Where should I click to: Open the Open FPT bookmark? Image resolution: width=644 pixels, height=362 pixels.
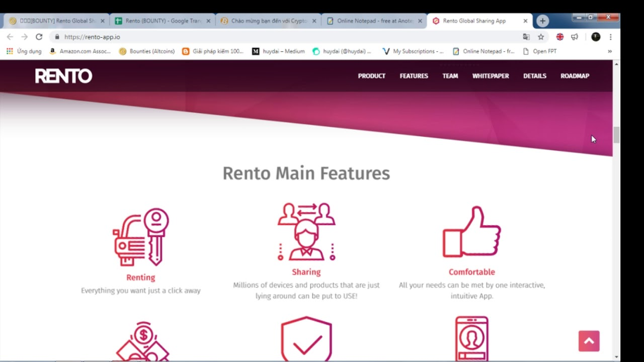540,51
